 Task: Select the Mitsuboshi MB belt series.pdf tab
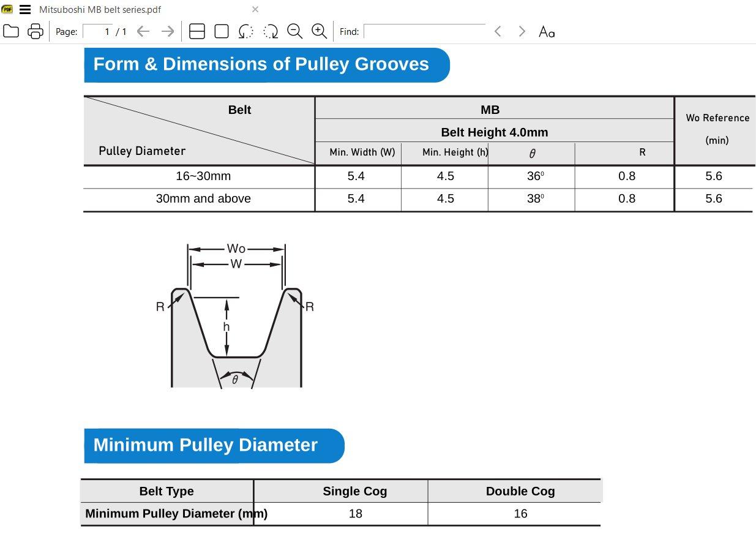[x=100, y=9]
